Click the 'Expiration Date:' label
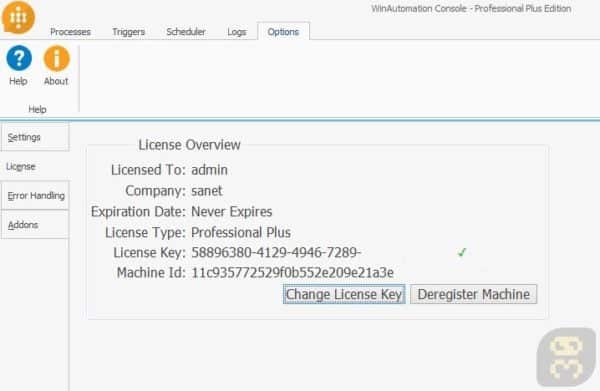 [138, 212]
